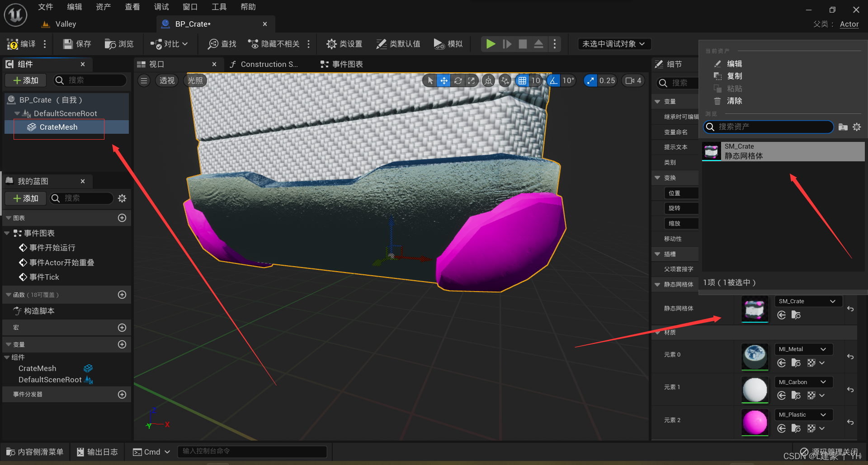Click the MI_Plastic magenta material thumbnail
The image size is (868, 465).
coord(755,422)
